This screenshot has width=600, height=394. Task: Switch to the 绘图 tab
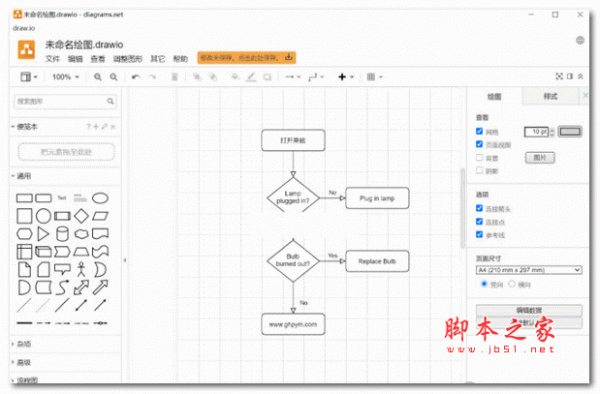(x=494, y=96)
